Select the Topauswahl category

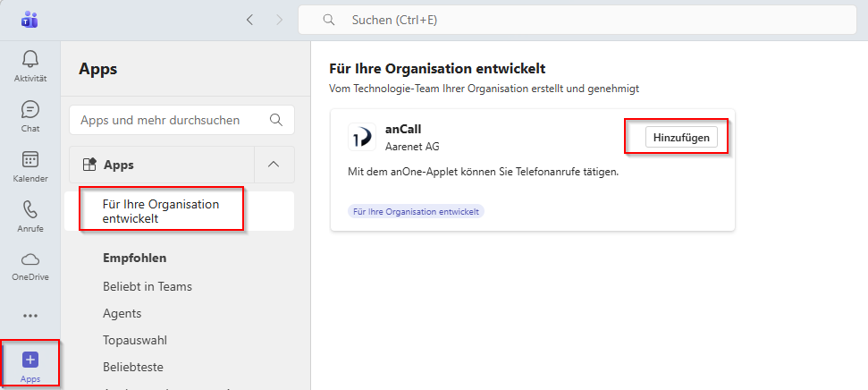pos(135,340)
